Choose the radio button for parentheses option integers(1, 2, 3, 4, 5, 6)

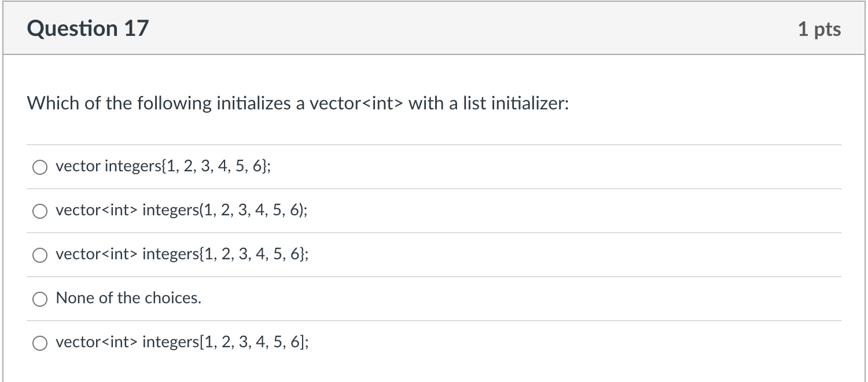40,211
